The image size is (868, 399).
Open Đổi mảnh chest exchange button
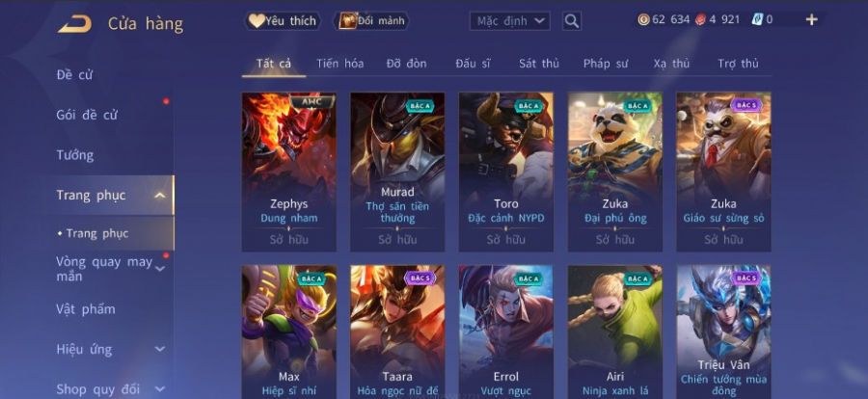tap(371, 21)
